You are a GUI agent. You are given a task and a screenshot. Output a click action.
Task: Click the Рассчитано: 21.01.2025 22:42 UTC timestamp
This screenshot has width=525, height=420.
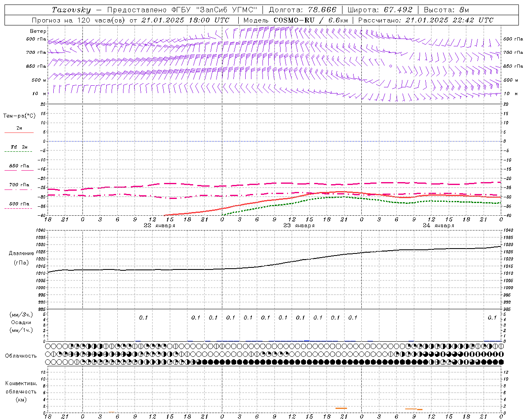click(426, 20)
